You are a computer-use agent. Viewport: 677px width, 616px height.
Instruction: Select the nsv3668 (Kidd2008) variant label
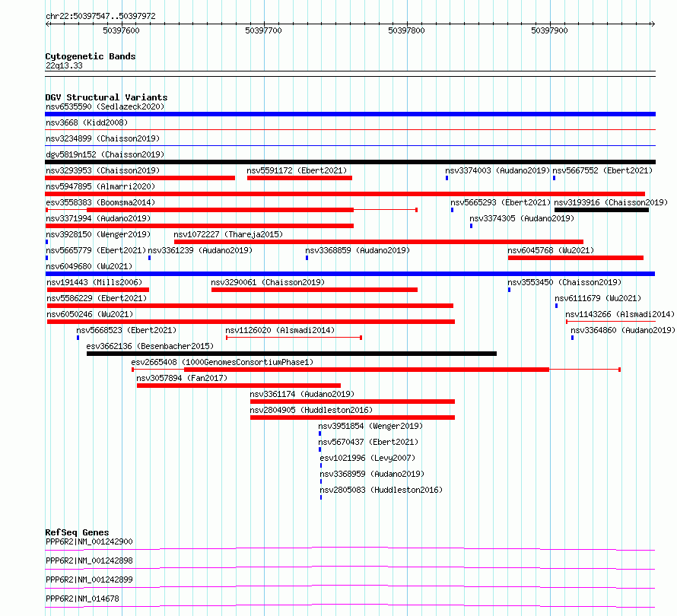(87, 122)
